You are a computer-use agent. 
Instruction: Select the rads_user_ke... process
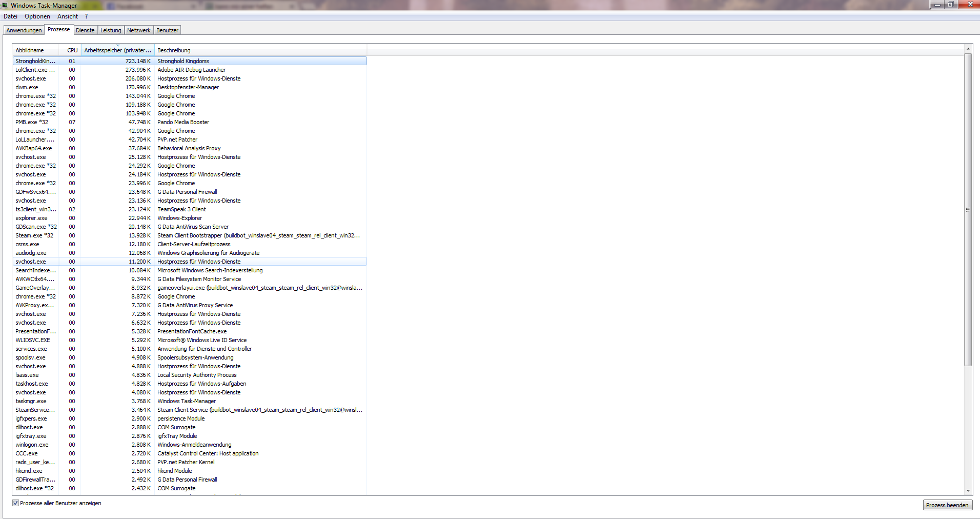(x=190, y=462)
